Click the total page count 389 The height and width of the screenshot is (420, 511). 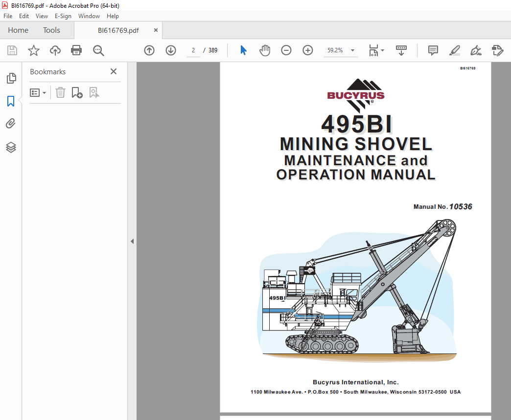213,50
